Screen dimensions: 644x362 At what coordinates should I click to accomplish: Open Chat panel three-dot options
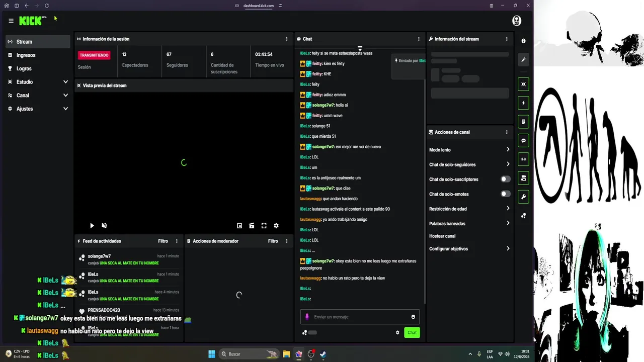click(419, 39)
